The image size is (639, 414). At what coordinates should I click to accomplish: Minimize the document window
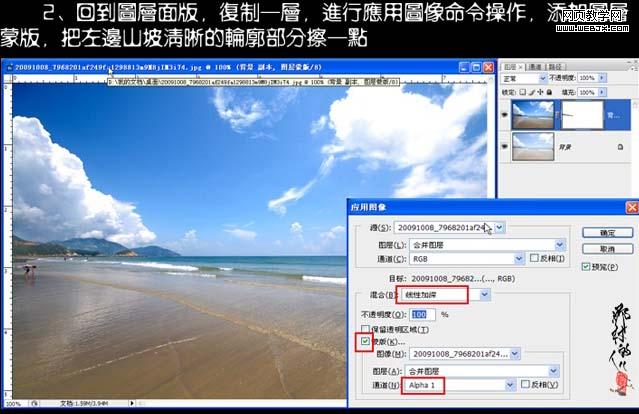tap(463, 67)
